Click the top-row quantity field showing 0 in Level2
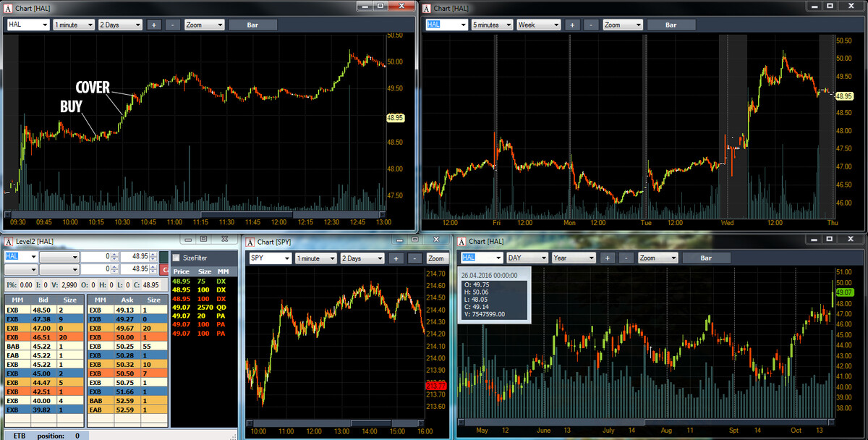This screenshot has height=440, width=868. tap(98, 256)
